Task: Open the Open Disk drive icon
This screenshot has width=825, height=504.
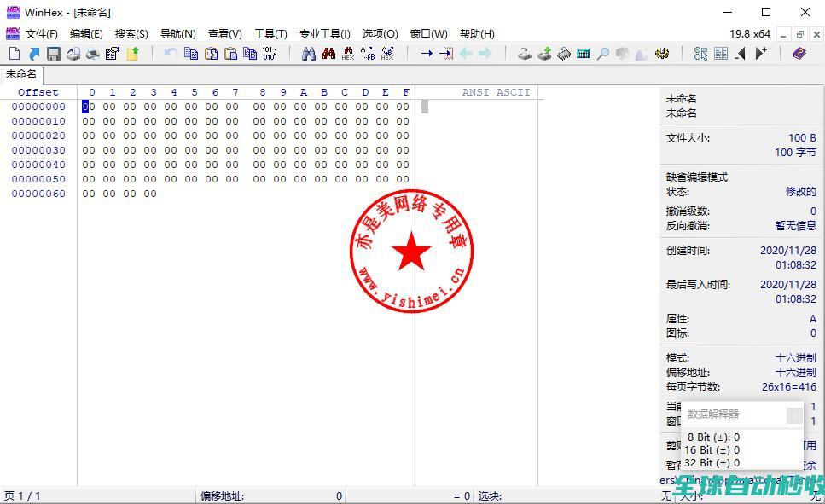Action: [524, 54]
